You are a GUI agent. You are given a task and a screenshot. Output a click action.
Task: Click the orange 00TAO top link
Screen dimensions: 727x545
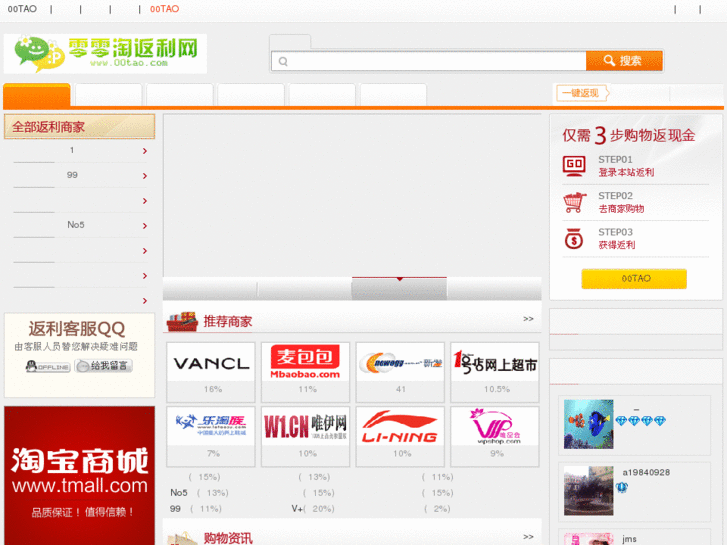[x=165, y=9]
